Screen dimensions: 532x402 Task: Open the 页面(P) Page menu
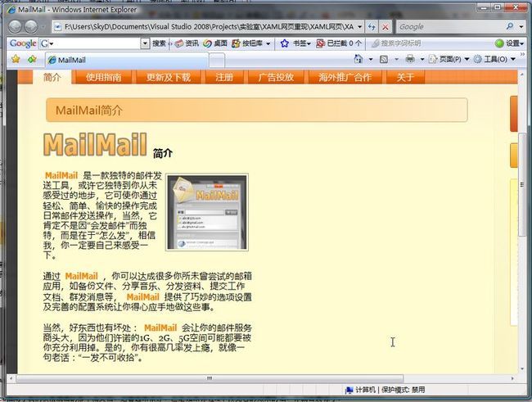tap(449, 60)
